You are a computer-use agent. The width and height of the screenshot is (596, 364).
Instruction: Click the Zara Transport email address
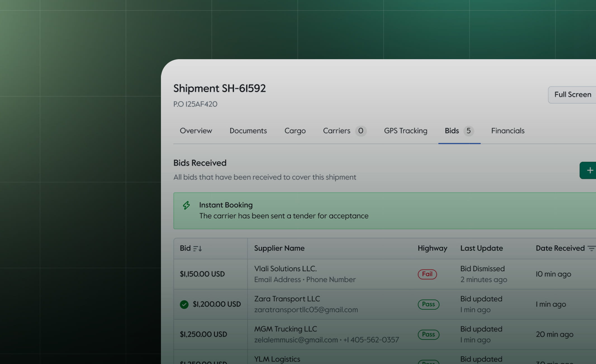click(x=306, y=310)
